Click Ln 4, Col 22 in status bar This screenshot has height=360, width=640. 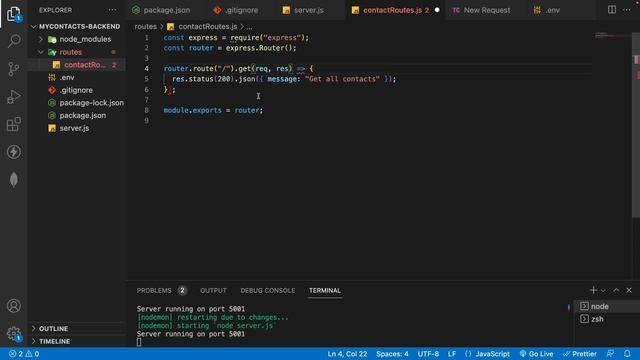pos(347,354)
